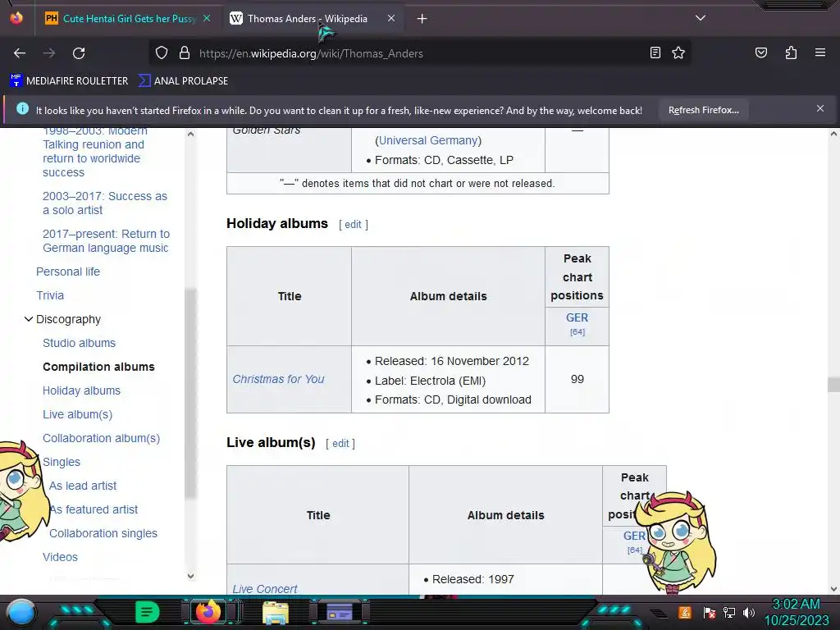Open 2017–present: Return to German language music

click(x=106, y=240)
